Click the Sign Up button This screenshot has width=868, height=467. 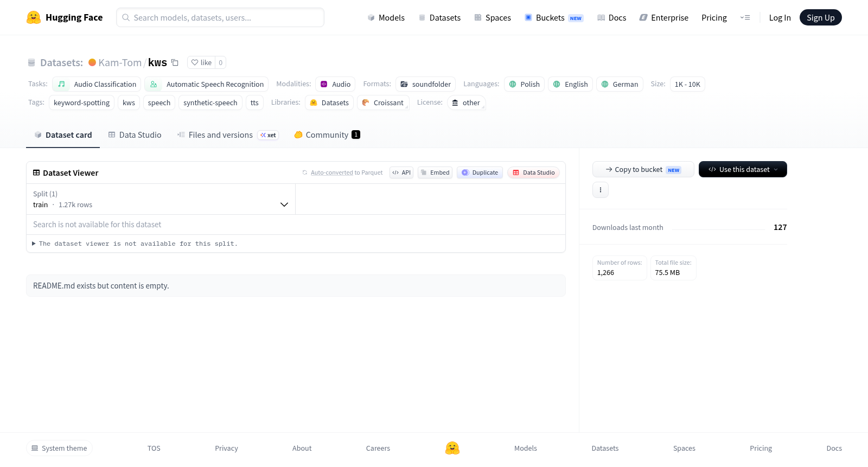(x=820, y=17)
